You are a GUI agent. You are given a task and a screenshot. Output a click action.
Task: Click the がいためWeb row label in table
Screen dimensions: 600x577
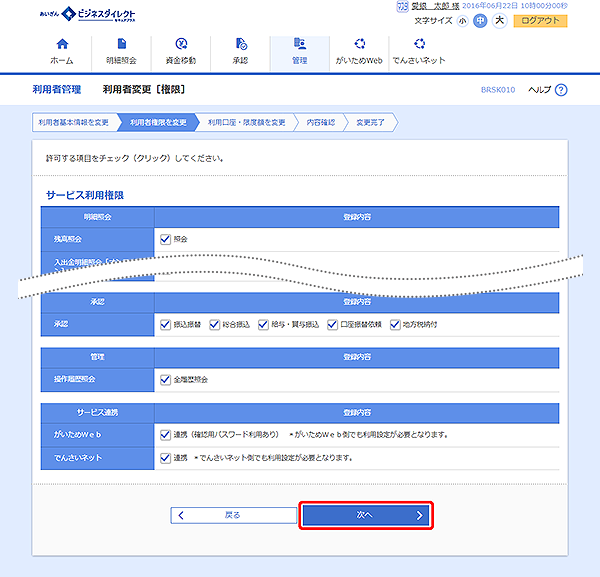point(77,435)
